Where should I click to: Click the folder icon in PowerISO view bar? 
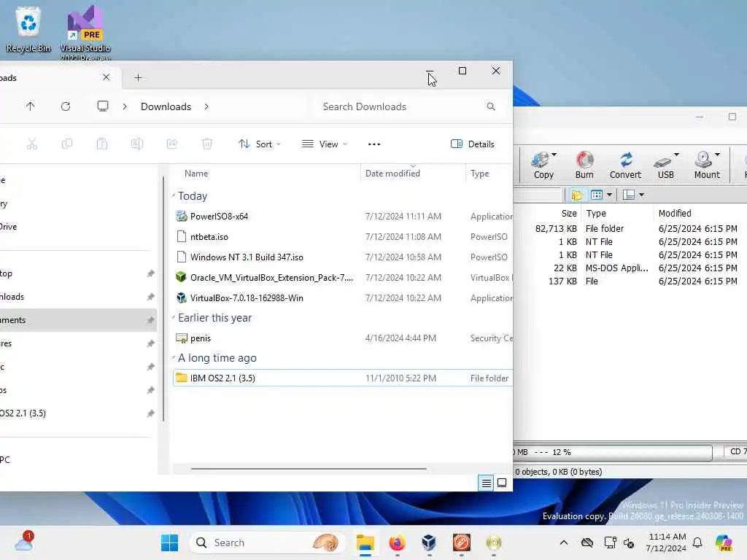tap(577, 195)
